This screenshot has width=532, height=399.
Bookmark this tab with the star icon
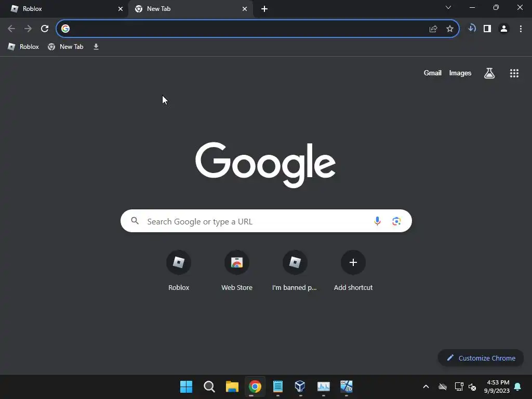click(449, 29)
